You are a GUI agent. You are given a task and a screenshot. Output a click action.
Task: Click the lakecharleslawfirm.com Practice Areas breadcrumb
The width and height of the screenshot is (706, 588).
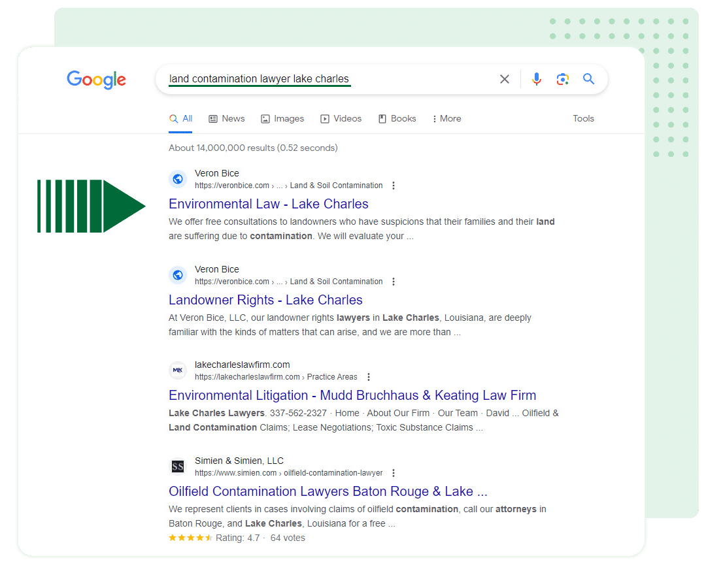tap(276, 377)
